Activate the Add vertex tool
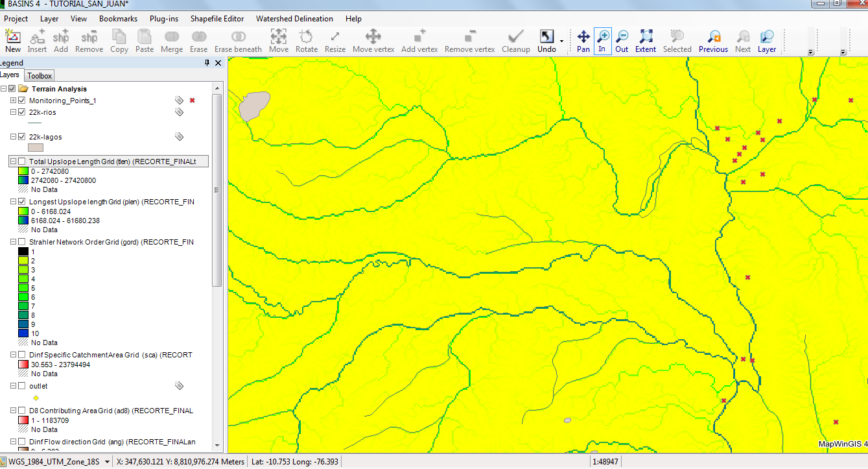 point(419,41)
